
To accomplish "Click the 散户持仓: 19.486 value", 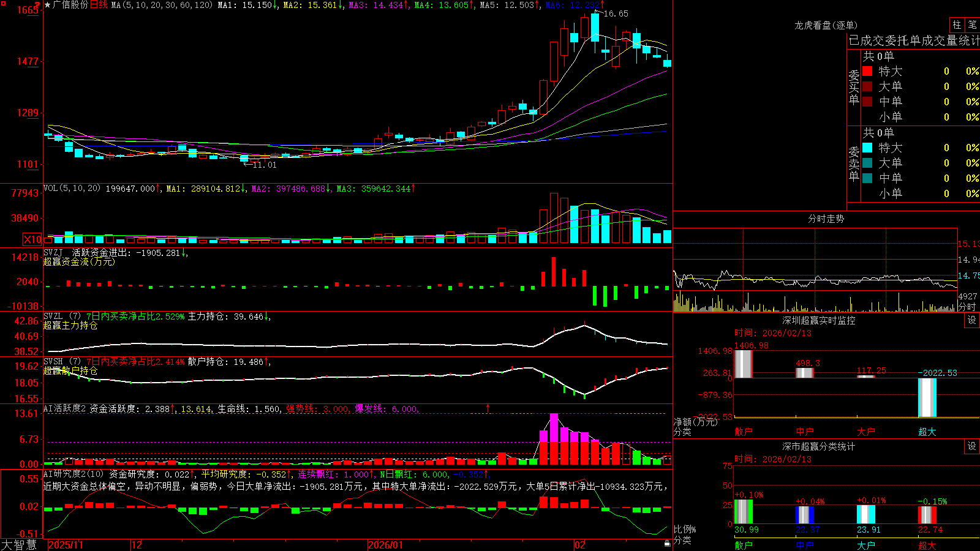I will point(226,361).
